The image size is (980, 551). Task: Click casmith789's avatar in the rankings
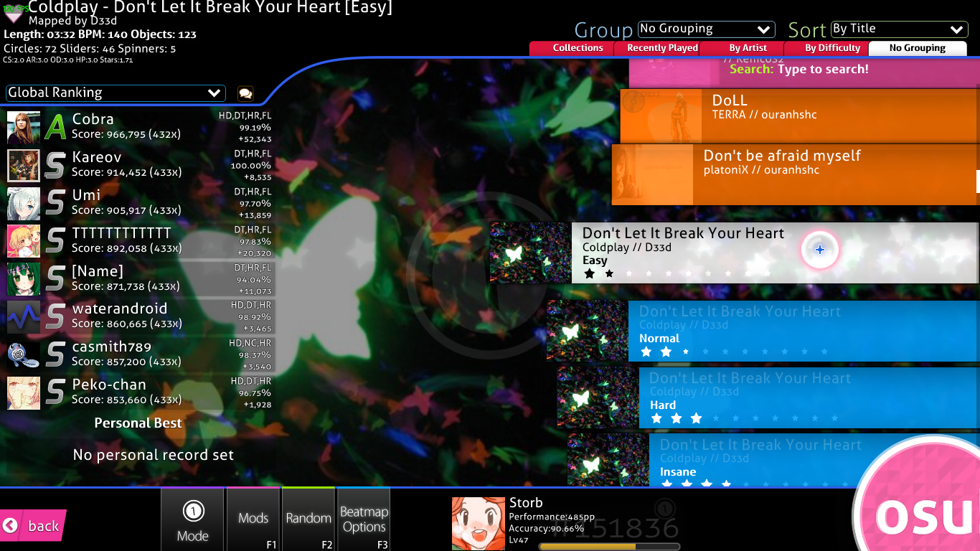pyautogui.click(x=24, y=355)
